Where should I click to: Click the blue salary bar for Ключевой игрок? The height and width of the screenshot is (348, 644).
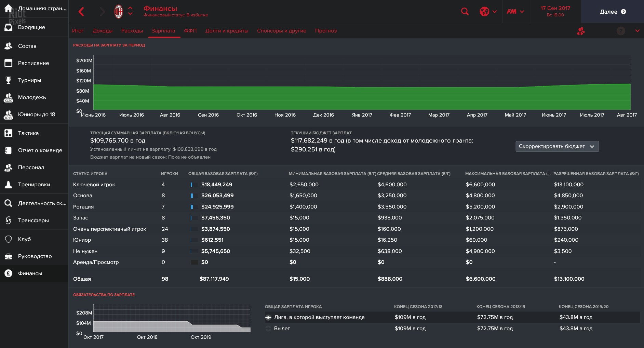191,184
